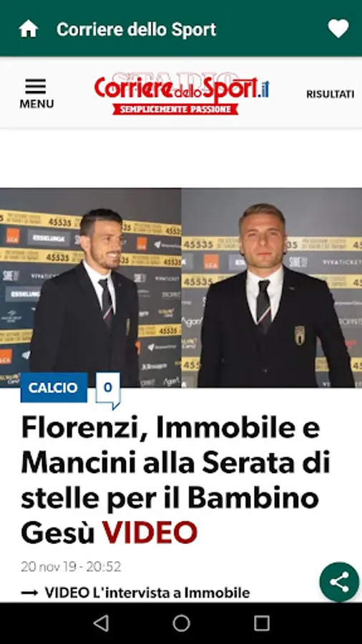The width and height of the screenshot is (362, 644).
Task: Tap the Android back navigation button
Action: 101,623
